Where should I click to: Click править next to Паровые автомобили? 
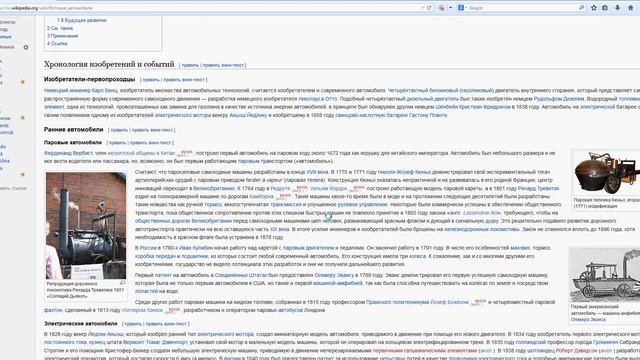coord(118,143)
